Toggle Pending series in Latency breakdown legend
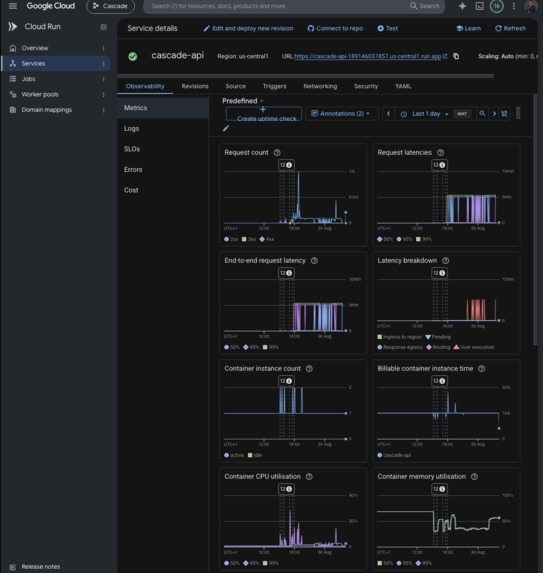This screenshot has height=573, width=543. click(438, 337)
